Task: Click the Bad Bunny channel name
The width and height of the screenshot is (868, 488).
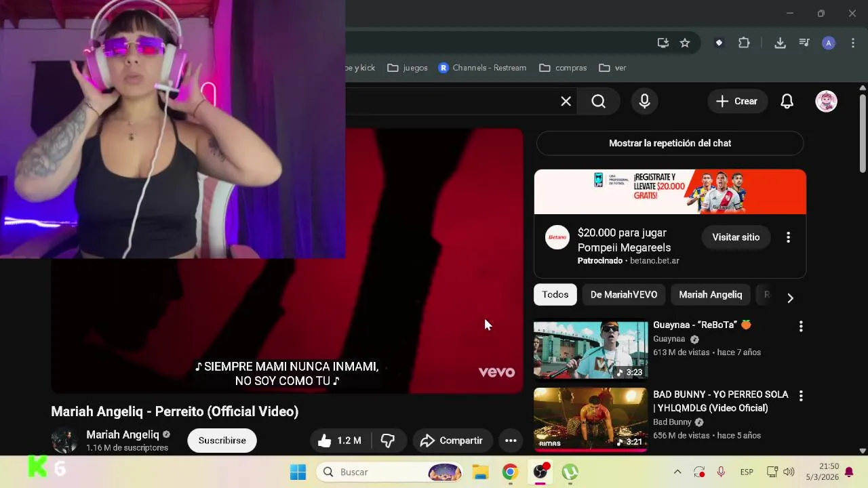Action: point(672,422)
